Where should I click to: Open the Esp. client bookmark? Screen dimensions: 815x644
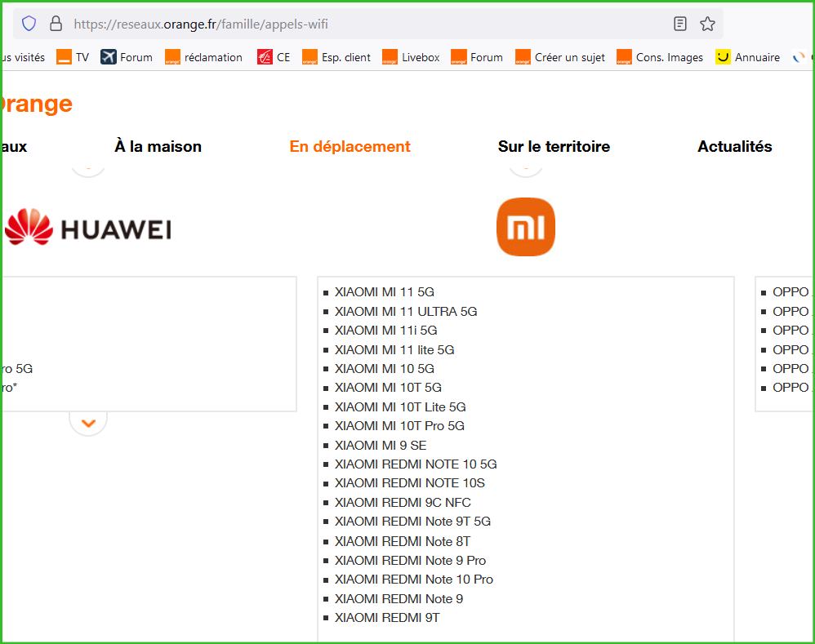point(336,57)
